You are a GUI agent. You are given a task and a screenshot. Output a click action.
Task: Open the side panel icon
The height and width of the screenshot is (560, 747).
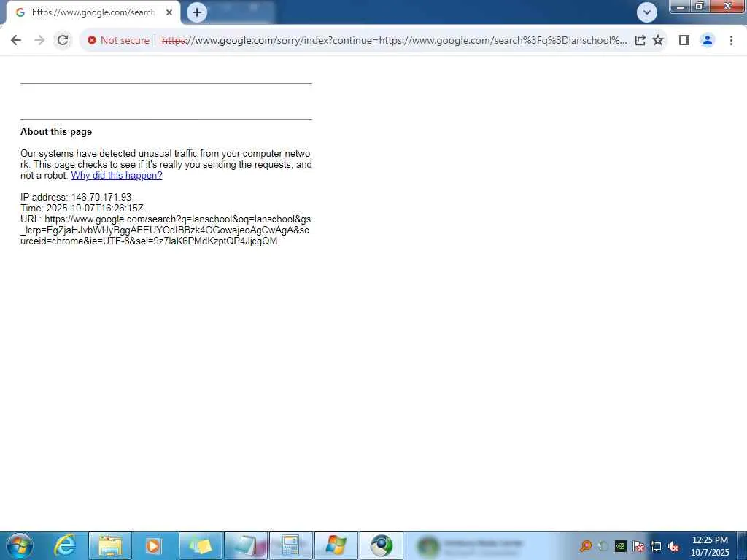(684, 41)
